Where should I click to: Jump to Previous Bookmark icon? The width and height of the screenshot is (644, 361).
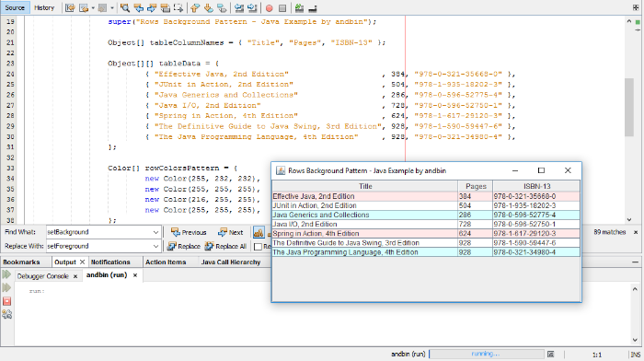pyautogui.click(x=195, y=7)
